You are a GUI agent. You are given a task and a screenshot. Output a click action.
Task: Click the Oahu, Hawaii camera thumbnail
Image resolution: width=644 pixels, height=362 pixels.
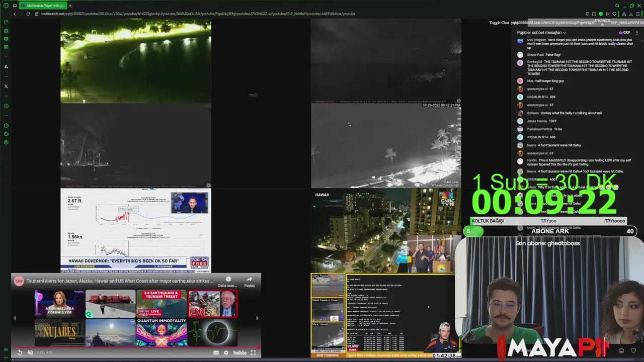point(328,286)
